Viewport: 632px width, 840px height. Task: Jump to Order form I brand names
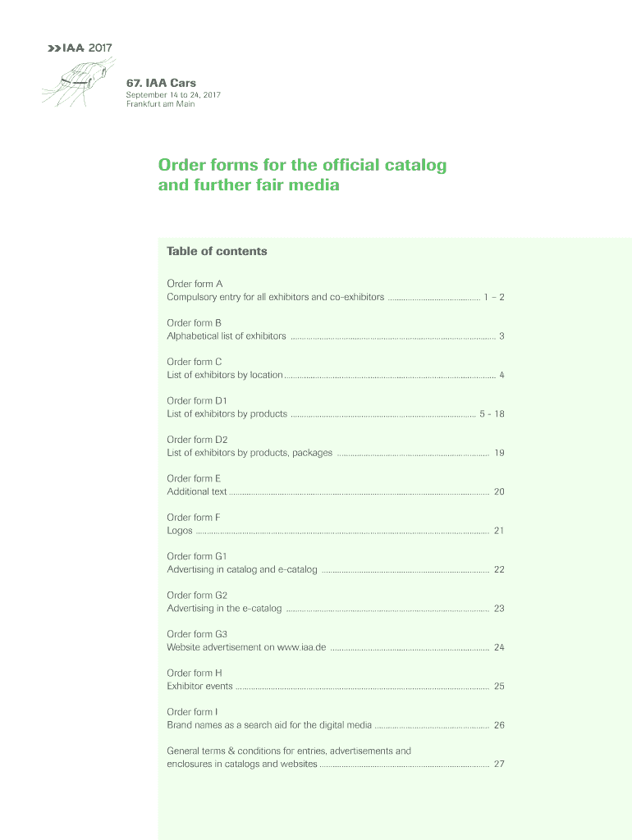269,725
